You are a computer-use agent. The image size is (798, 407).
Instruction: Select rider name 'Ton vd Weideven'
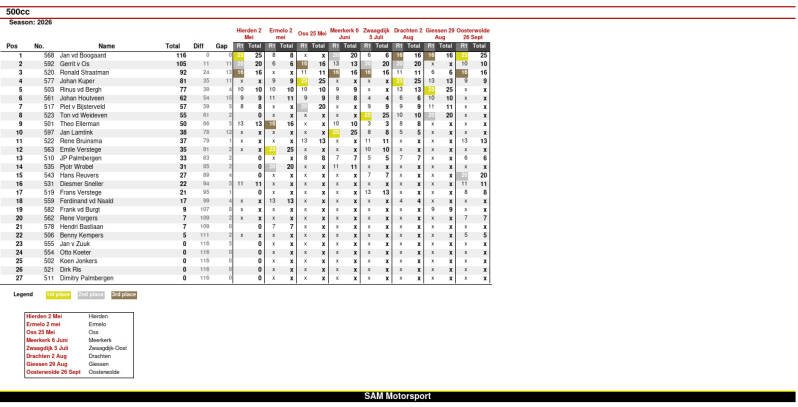(x=83, y=115)
